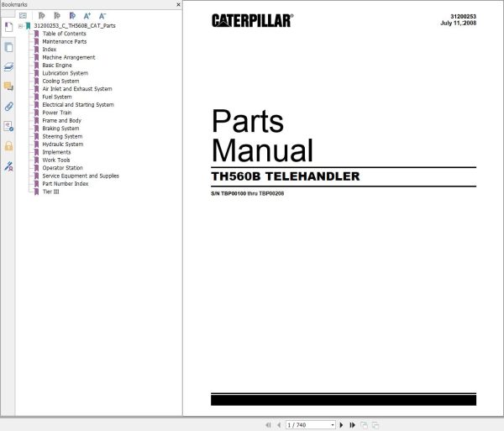Go to Maintenance Parts bookmark

tap(65, 41)
